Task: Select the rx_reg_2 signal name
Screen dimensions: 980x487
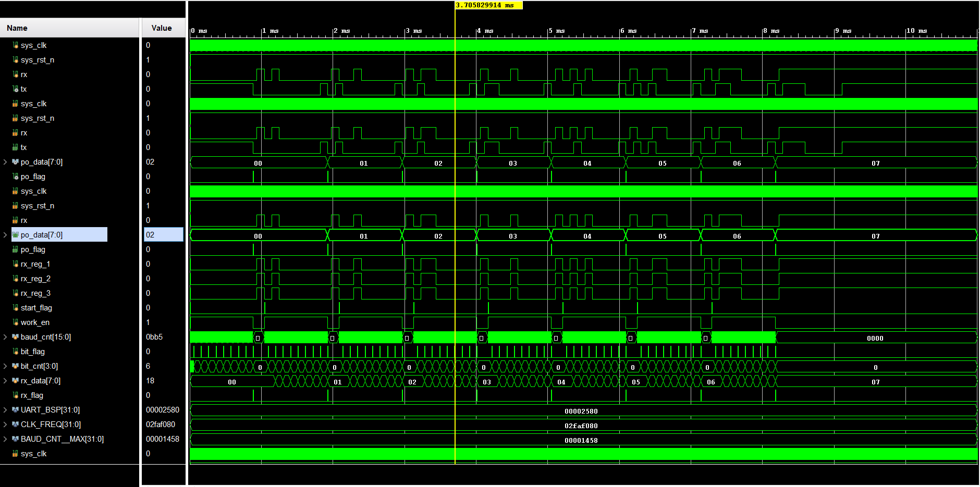Action: 35,279
